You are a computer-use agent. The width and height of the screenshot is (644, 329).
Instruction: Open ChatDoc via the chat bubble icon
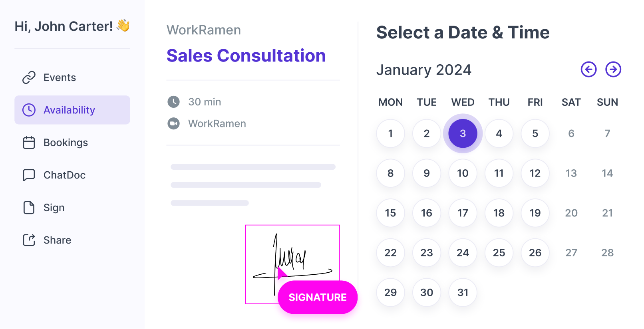(28, 175)
